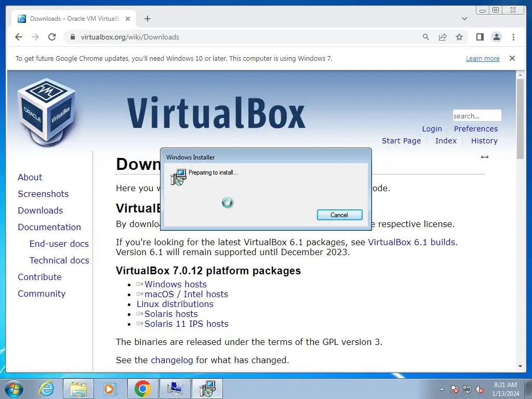Open Contribute in the sidebar
Viewport: 532px width, 399px height.
pos(39,277)
